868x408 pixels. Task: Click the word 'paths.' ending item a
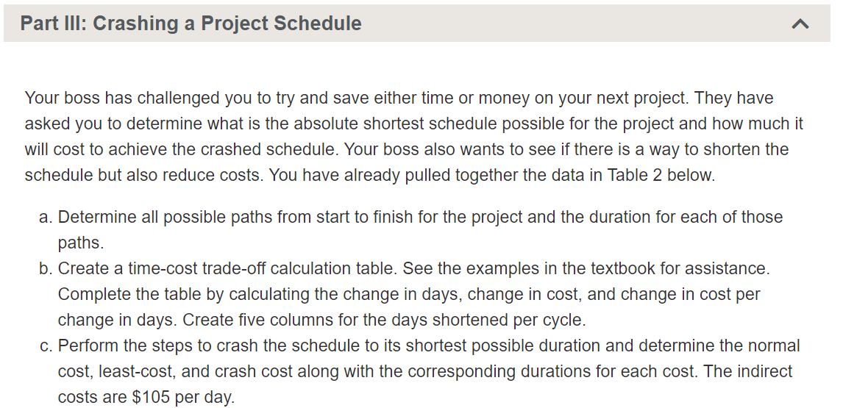[81, 243]
